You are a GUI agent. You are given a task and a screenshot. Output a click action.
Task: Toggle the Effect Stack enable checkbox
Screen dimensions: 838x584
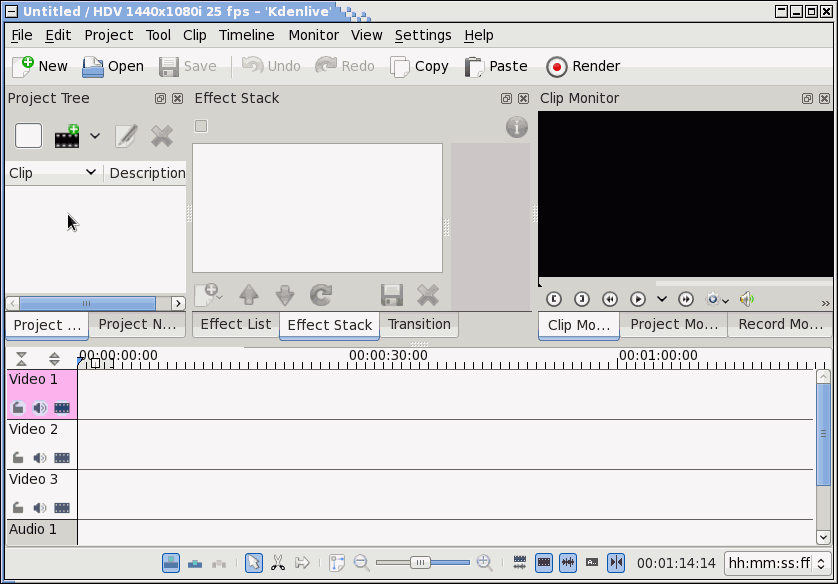click(201, 126)
